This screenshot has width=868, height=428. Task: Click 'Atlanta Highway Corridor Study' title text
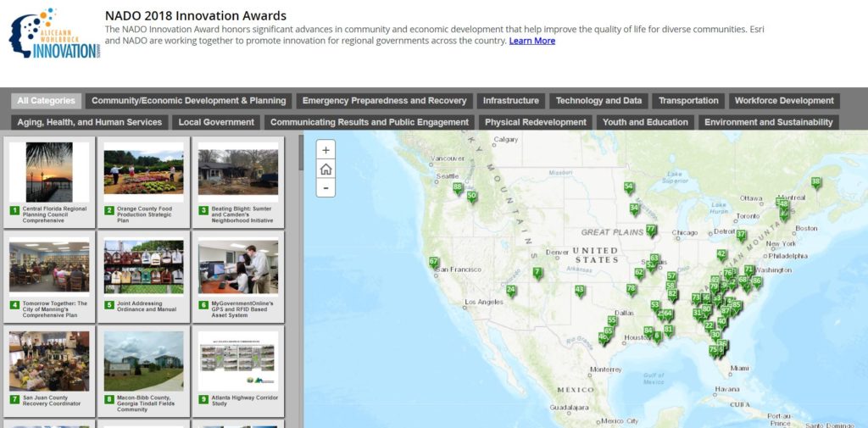point(245,401)
